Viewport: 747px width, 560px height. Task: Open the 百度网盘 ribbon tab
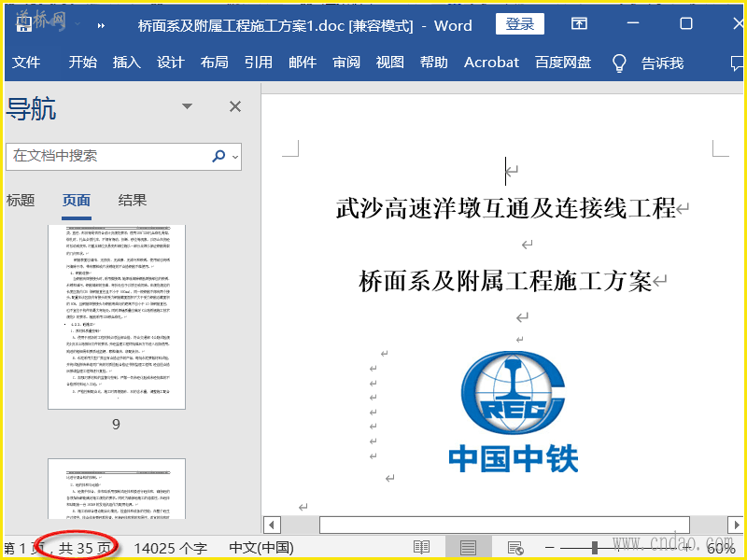(x=563, y=63)
